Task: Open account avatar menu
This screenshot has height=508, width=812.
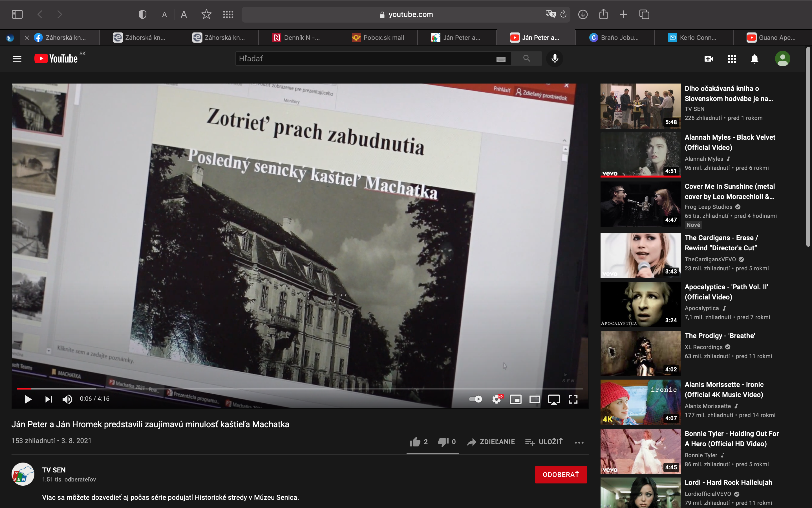Action: [782, 59]
